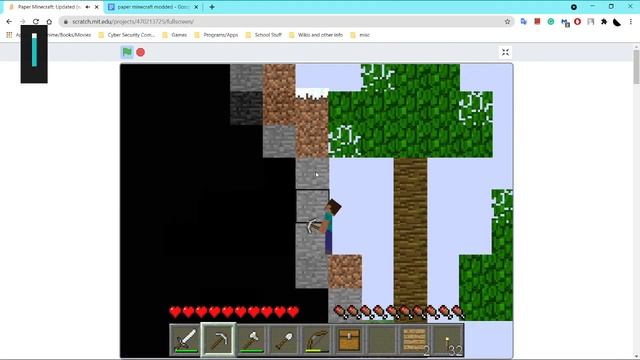Go forward in browser history
Image resolution: width=640 pixels, height=360 pixels.
tap(22, 22)
